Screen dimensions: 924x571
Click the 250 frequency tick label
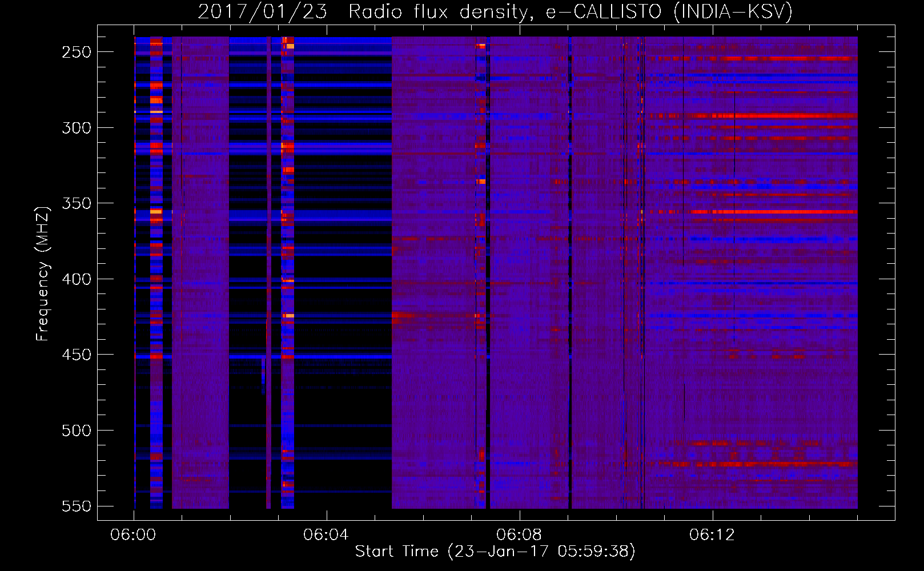click(77, 52)
